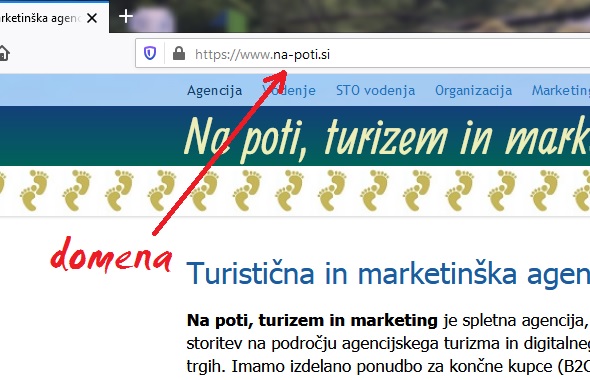590x380 pixels.
Task: Open the Organizacija menu item
Action: tap(473, 91)
